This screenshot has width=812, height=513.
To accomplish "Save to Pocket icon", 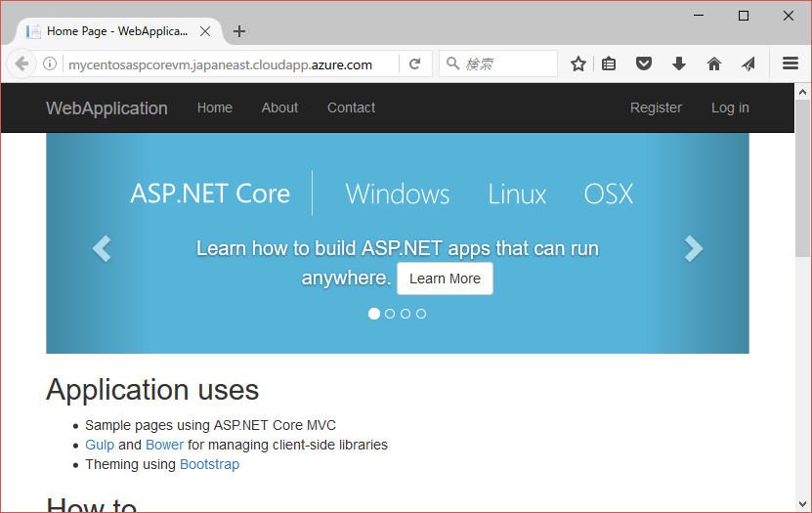I will (644, 64).
